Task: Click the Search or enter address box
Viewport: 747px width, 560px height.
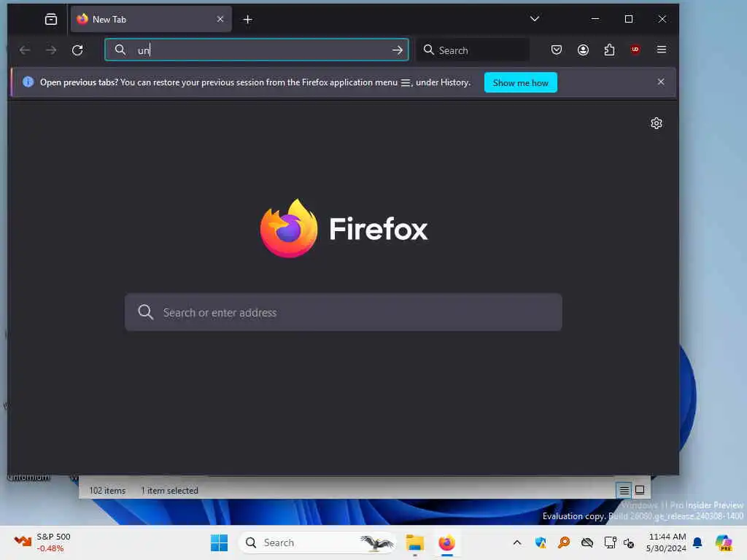Action: [343, 312]
